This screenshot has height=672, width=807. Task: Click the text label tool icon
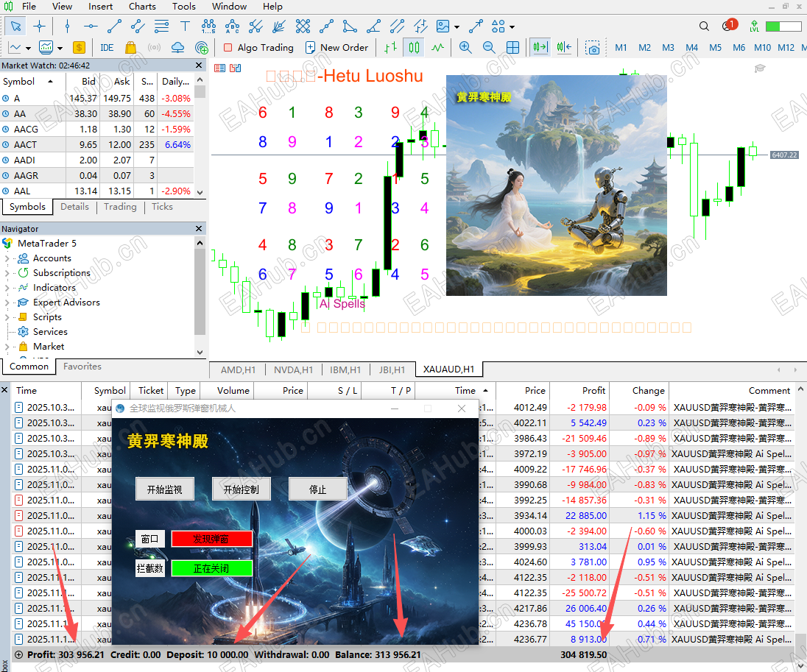185,26
